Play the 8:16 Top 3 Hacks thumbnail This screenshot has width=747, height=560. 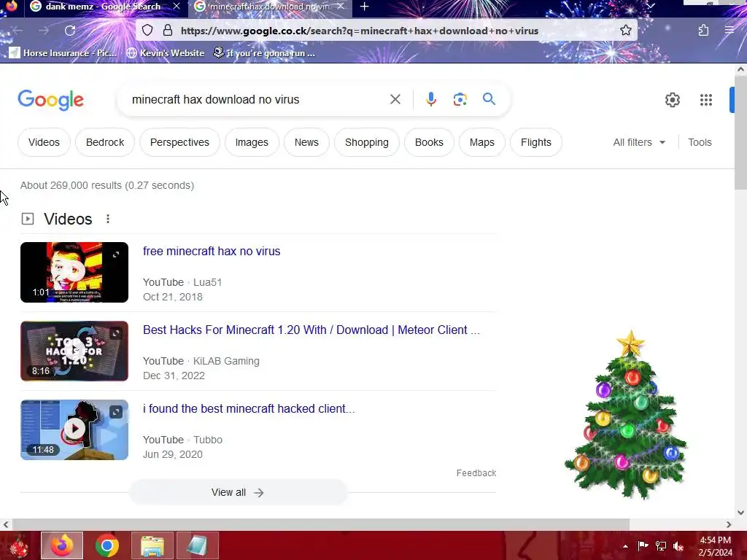tap(74, 351)
